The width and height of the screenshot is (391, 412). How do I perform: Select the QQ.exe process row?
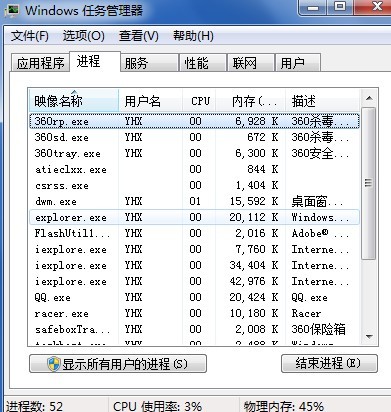[194, 297]
